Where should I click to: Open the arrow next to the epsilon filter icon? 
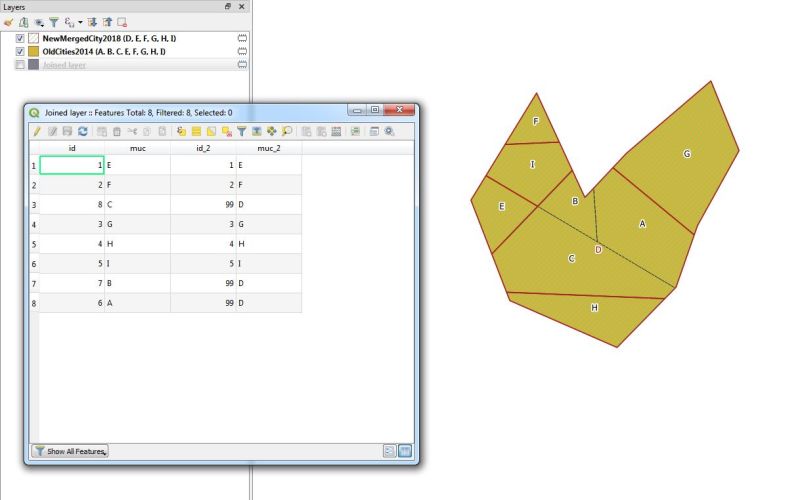click(x=80, y=22)
